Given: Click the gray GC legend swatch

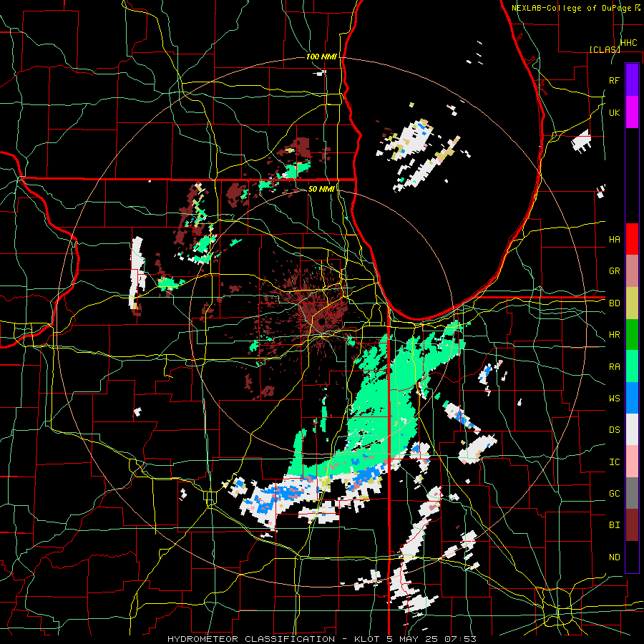Looking at the screenshot, I should (x=632, y=493).
